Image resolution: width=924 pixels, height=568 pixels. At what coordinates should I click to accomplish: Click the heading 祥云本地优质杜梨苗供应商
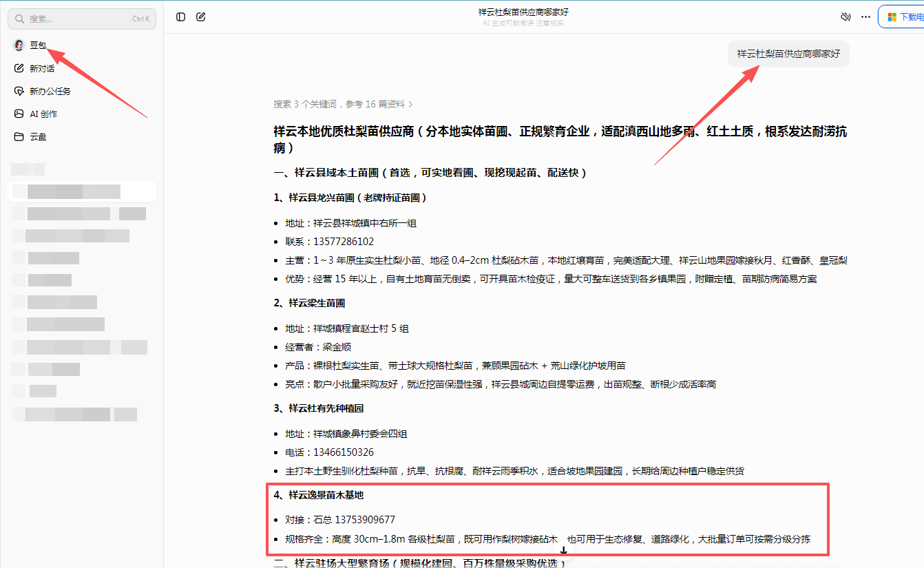coord(560,140)
